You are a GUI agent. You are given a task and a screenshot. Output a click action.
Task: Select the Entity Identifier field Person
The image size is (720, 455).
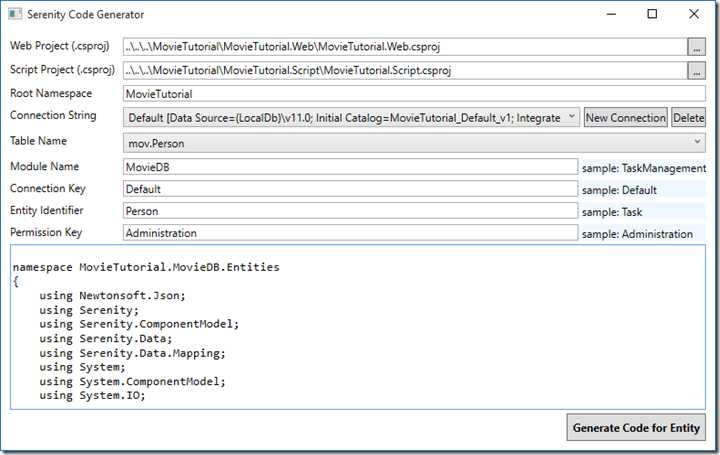click(x=350, y=211)
